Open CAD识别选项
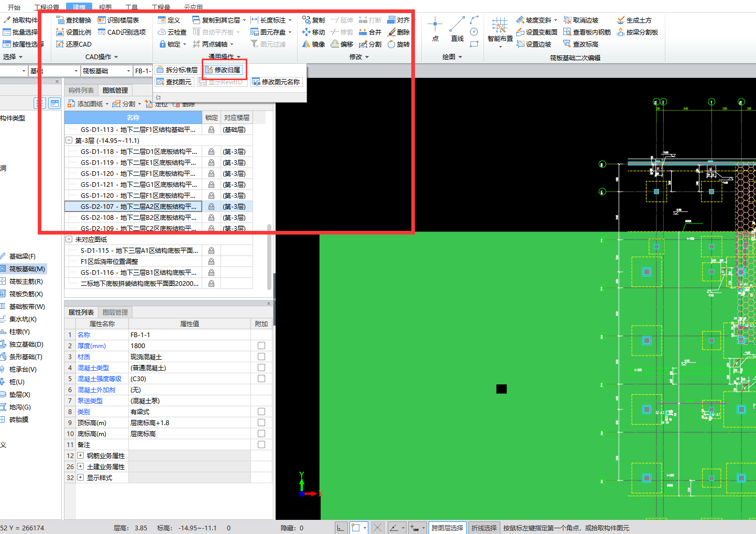Image resolution: width=756 pixels, height=534 pixels. coord(122,32)
